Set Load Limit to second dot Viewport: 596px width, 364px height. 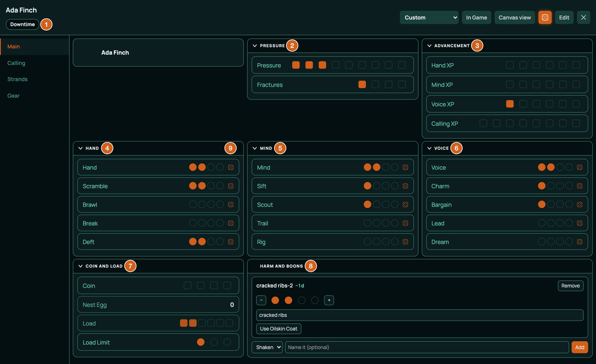(x=214, y=342)
